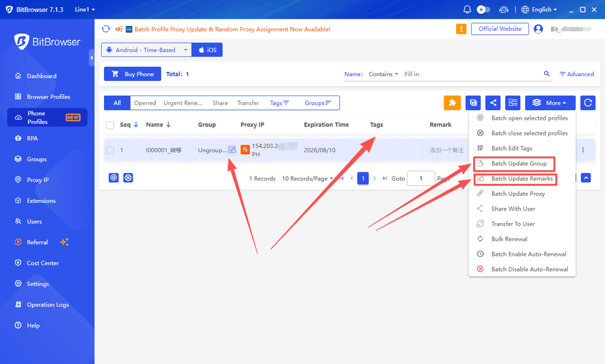
Task: Click the search magnifier icon
Action: [547, 74]
